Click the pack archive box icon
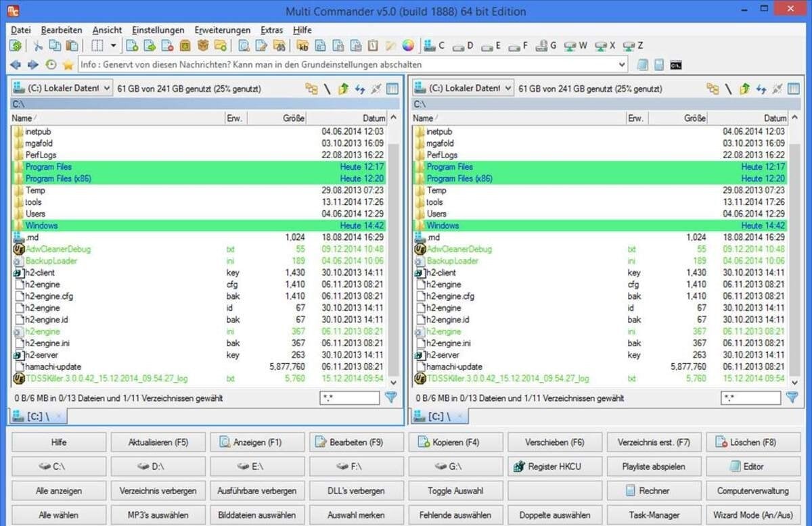Viewport: 812px width, 526px height. (185, 46)
